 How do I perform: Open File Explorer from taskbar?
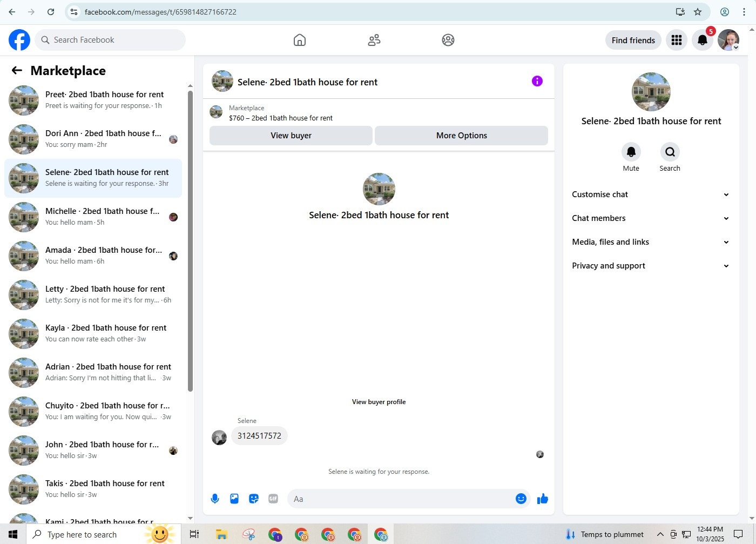point(221,534)
